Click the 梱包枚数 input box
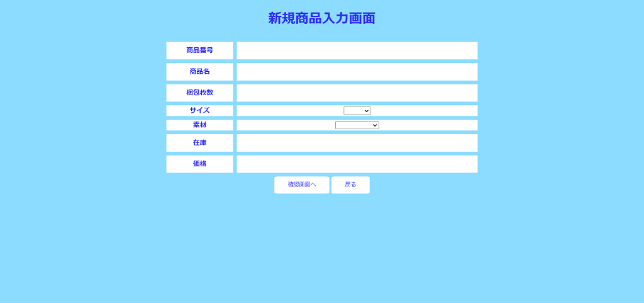Viewport: 644px width, 303px height. [357, 93]
